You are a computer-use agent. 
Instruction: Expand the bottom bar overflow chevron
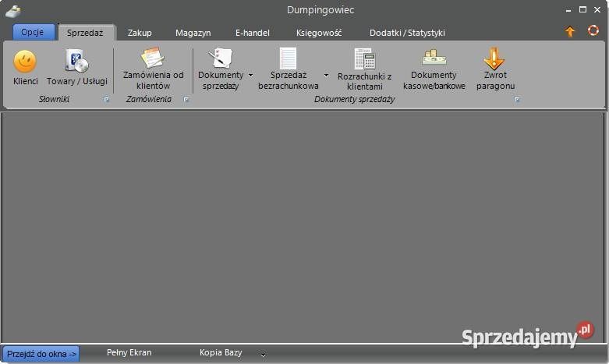pyautogui.click(x=263, y=355)
